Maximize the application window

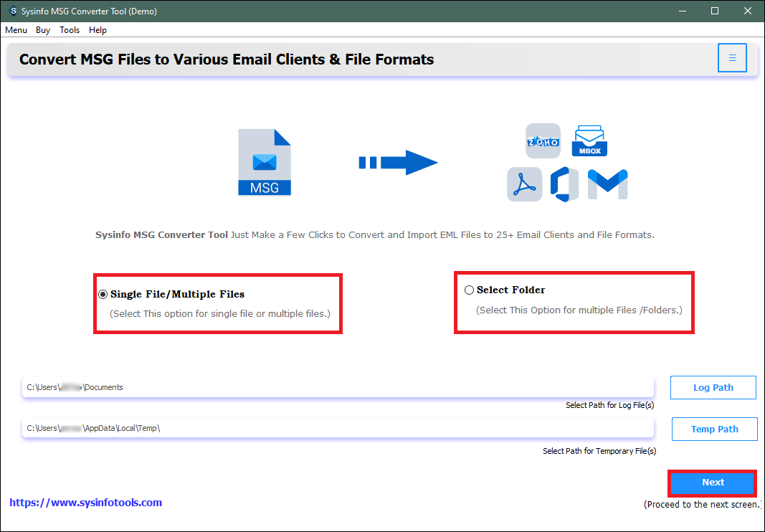tap(715, 11)
